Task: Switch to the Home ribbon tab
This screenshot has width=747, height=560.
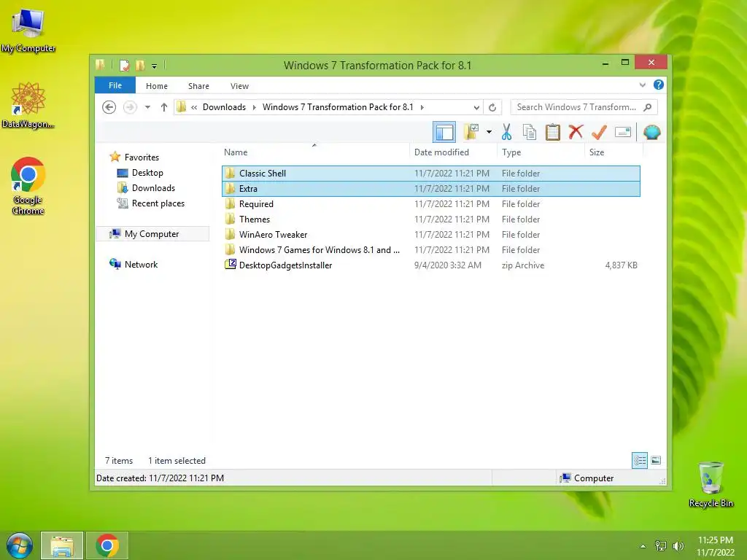Action: [x=157, y=86]
